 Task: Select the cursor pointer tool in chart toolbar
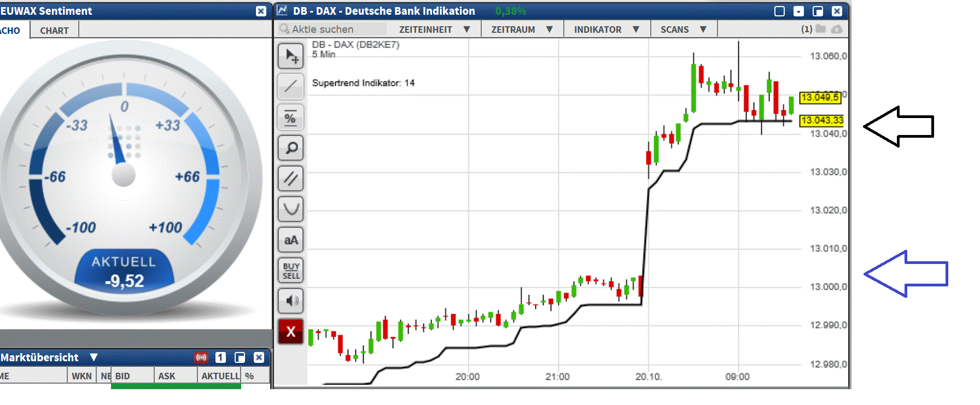[291, 55]
